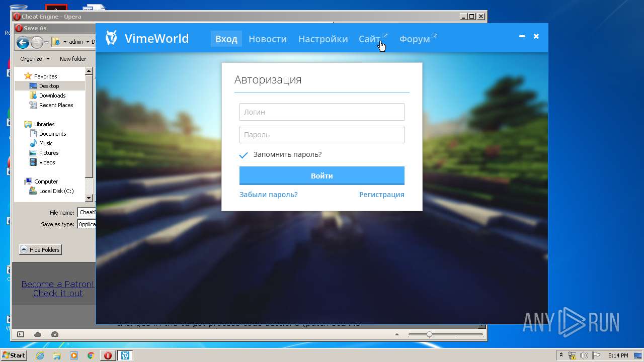
Task: Open the zoom menu arrow in Opera status bar
Action: click(397, 334)
